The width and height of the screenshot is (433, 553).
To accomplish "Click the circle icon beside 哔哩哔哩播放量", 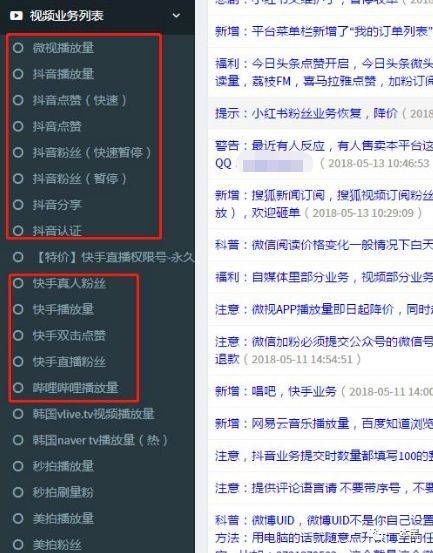I will pos(18,388).
